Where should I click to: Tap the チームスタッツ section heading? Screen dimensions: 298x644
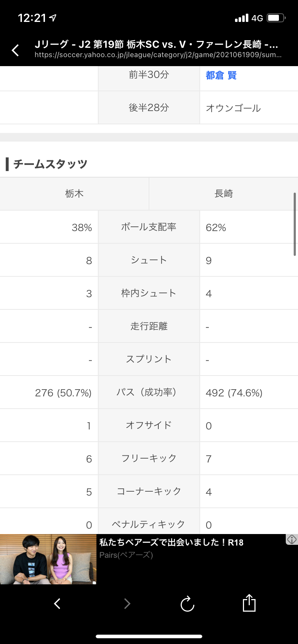click(50, 164)
